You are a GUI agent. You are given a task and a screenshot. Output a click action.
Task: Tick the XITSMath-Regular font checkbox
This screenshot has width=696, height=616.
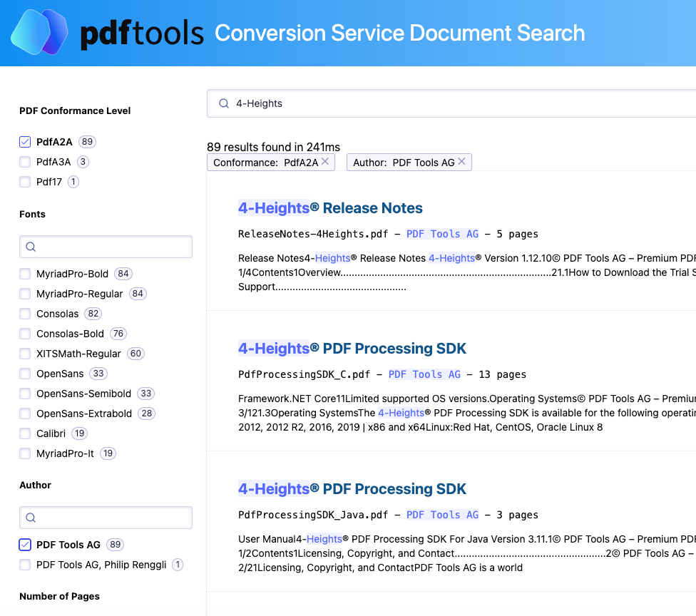(x=25, y=354)
